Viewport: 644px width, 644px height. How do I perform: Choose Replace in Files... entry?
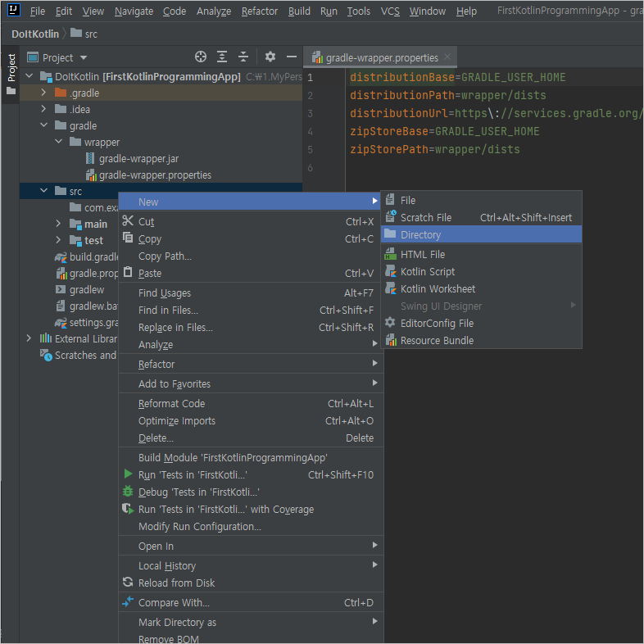(x=251, y=328)
